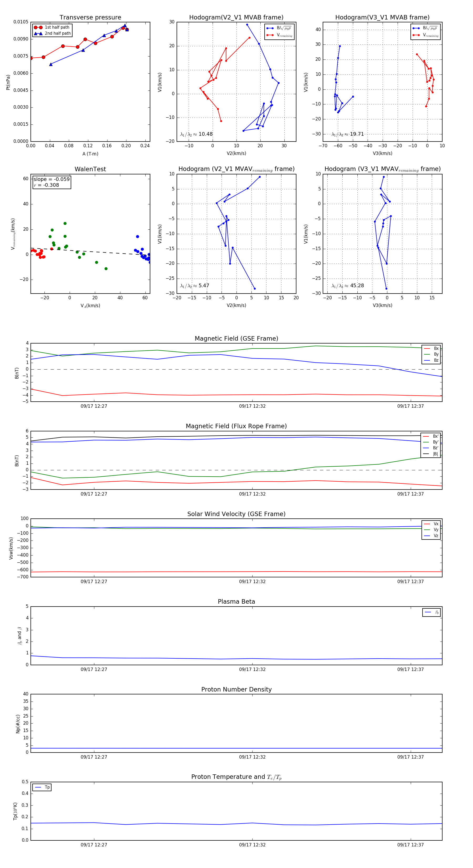This screenshot has width=473, height=868.
Task: Click the "Plasma Beta" plot title
Action: (236, 602)
